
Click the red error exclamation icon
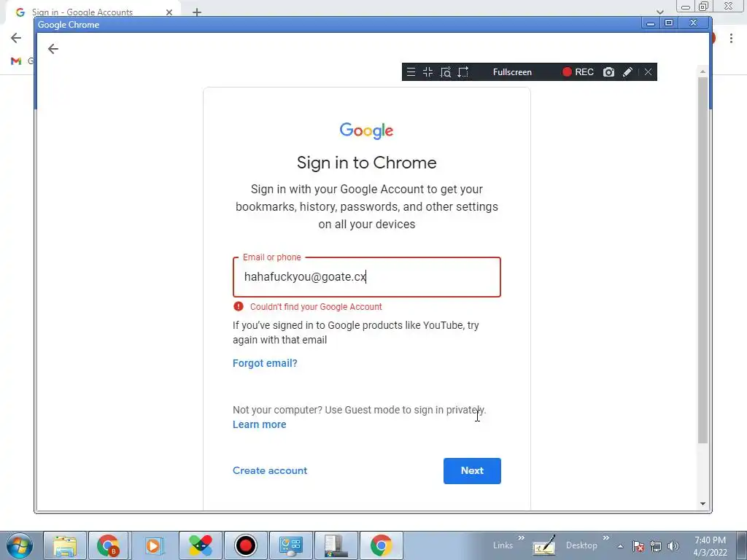239,307
